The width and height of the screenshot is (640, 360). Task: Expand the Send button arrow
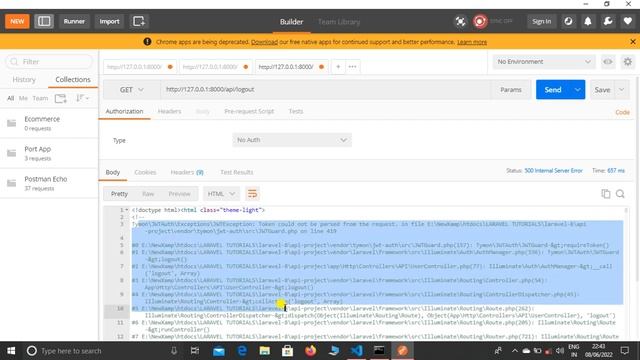(x=577, y=90)
